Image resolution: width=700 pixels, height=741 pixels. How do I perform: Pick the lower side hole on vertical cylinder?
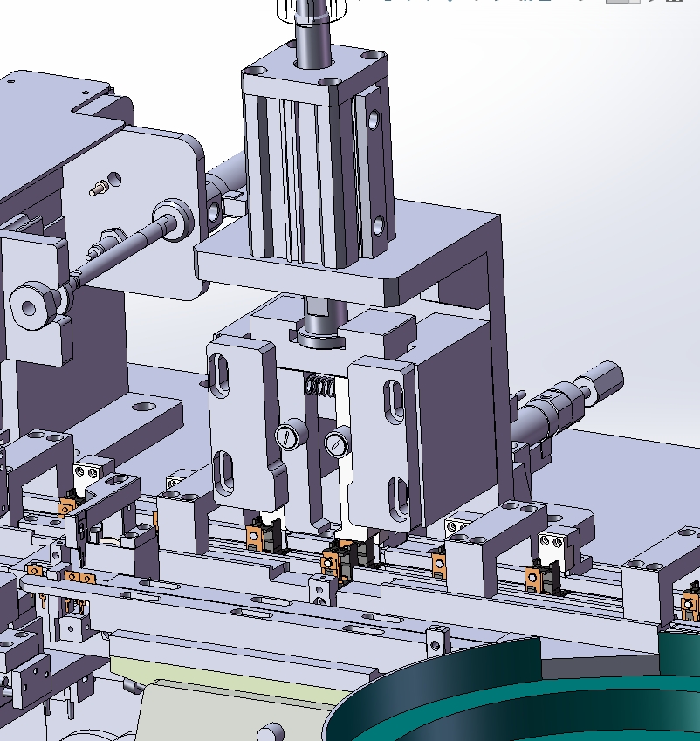379,225
